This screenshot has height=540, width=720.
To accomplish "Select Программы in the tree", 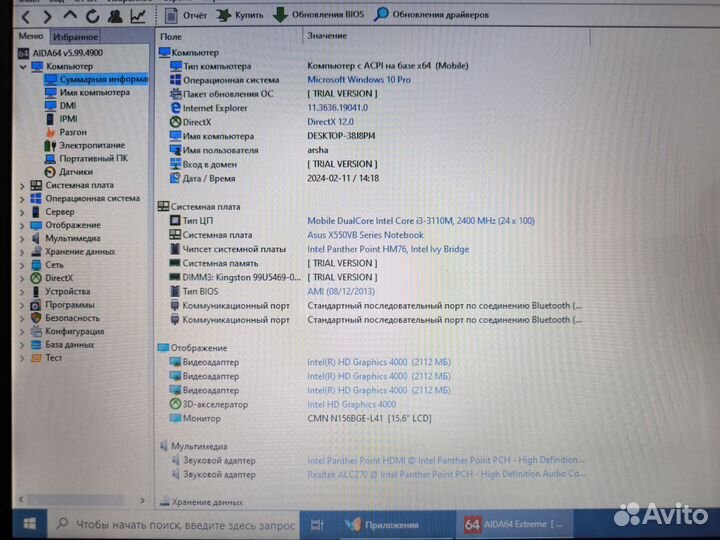I will point(62,305).
